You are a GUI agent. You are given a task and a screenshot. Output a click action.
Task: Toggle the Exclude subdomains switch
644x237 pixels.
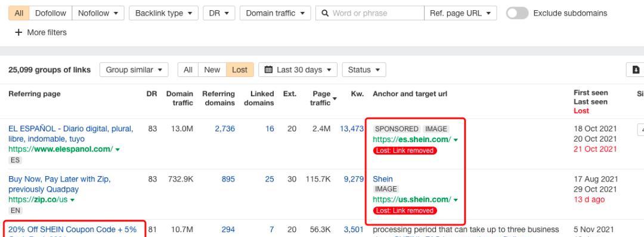[517, 13]
